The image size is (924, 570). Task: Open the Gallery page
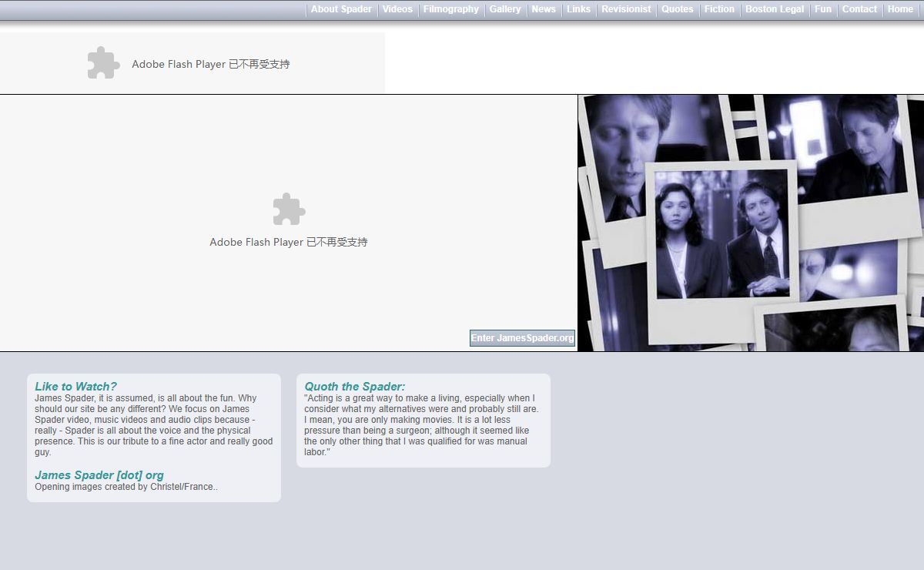pos(505,9)
